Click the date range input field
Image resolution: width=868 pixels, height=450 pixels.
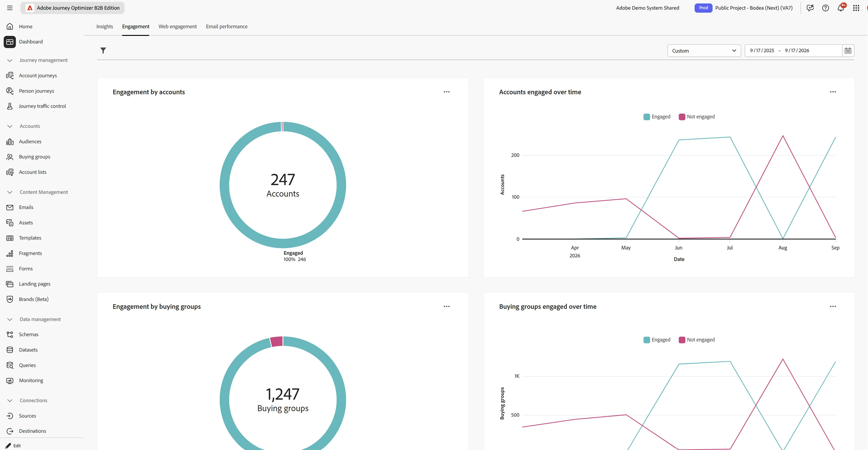coord(793,51)
